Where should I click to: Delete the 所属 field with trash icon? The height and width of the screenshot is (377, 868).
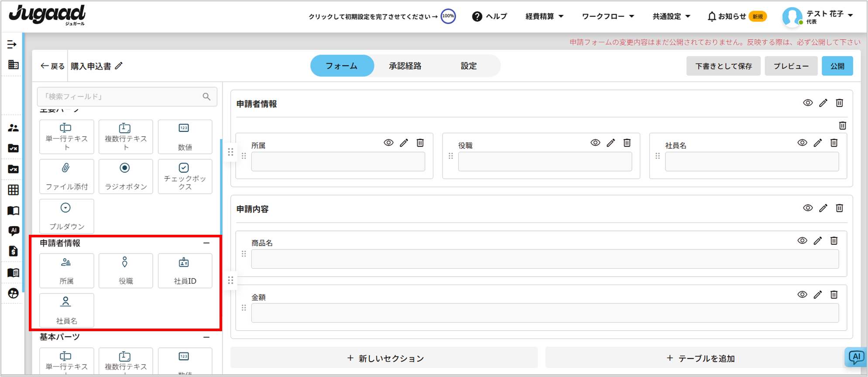tap(420, 143)
